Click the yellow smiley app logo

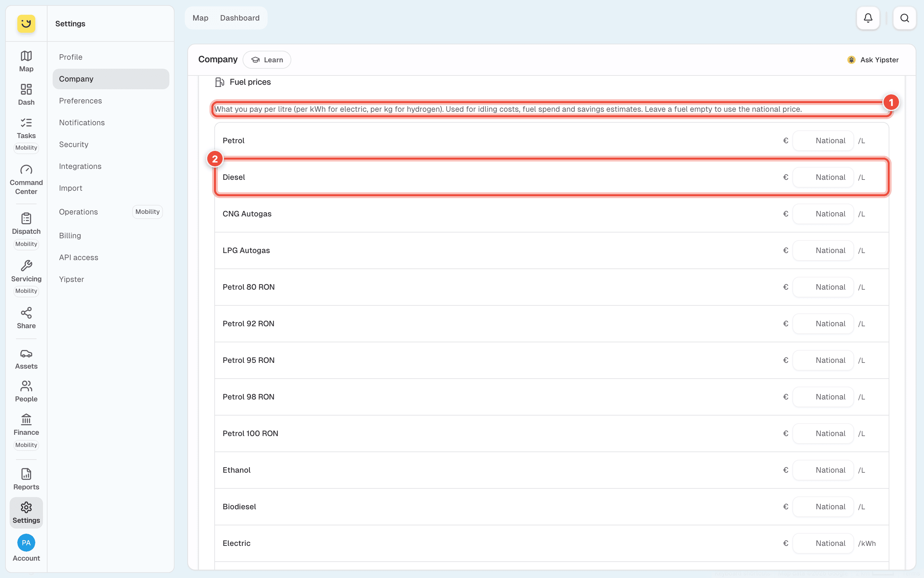26,24
